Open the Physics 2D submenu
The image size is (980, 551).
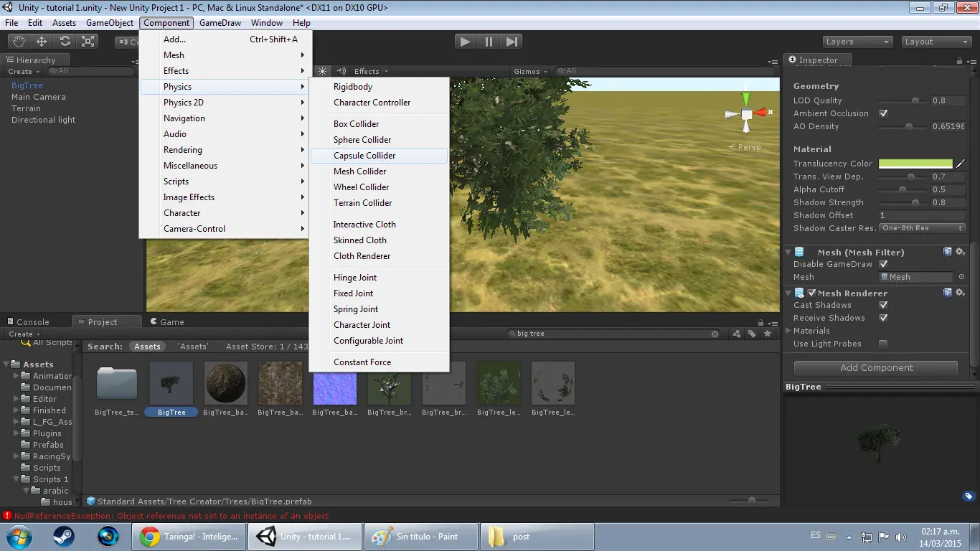(224, 103)
